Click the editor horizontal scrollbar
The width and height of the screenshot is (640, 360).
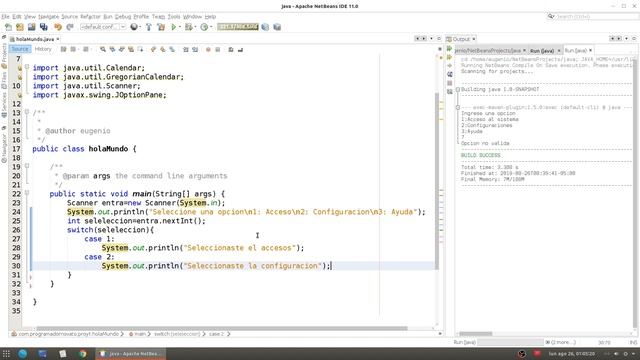tap(222, 328)
